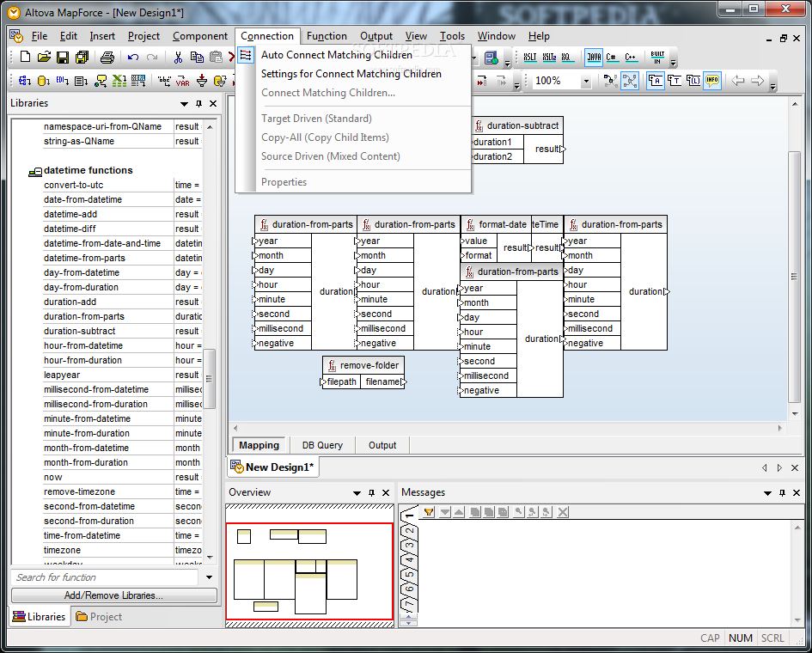Viewport: 812px width, 653px height.
Task: Insert Constant icon
Action: pos(164,81)
